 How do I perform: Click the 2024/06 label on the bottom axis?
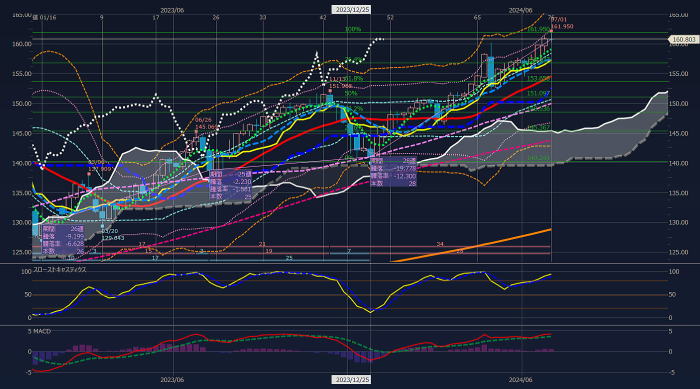(x=521, y=380)
